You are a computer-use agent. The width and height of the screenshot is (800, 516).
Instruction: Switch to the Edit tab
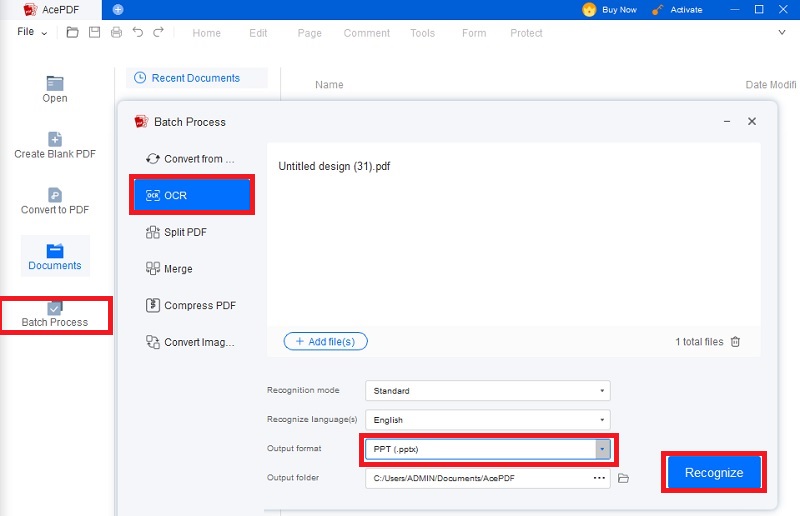(258, 33)
